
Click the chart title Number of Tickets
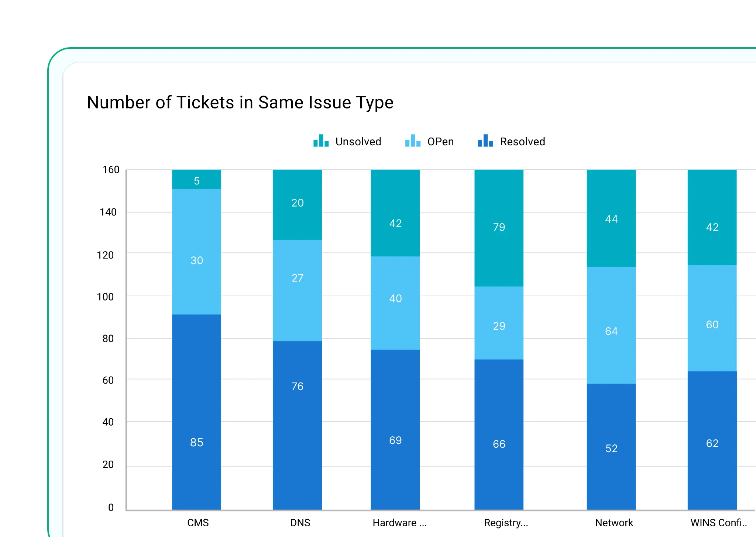click(240, 103)
